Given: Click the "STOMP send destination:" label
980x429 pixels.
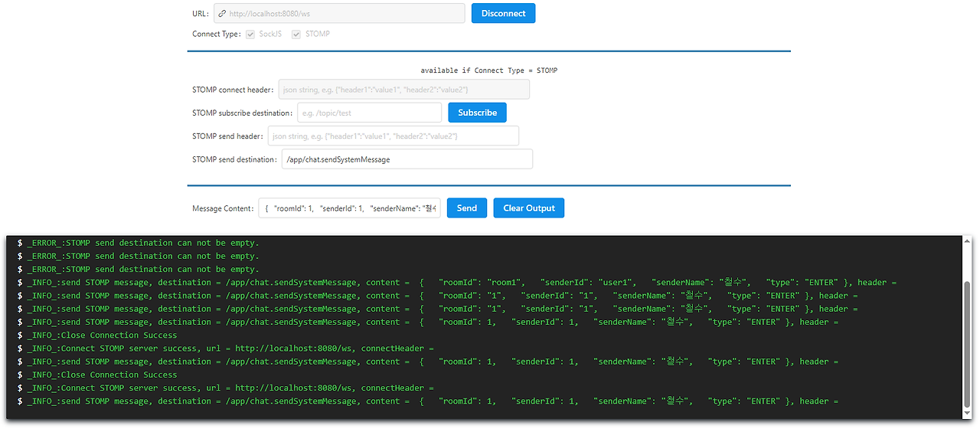Looking at the screenshot, I should (234, 159).
